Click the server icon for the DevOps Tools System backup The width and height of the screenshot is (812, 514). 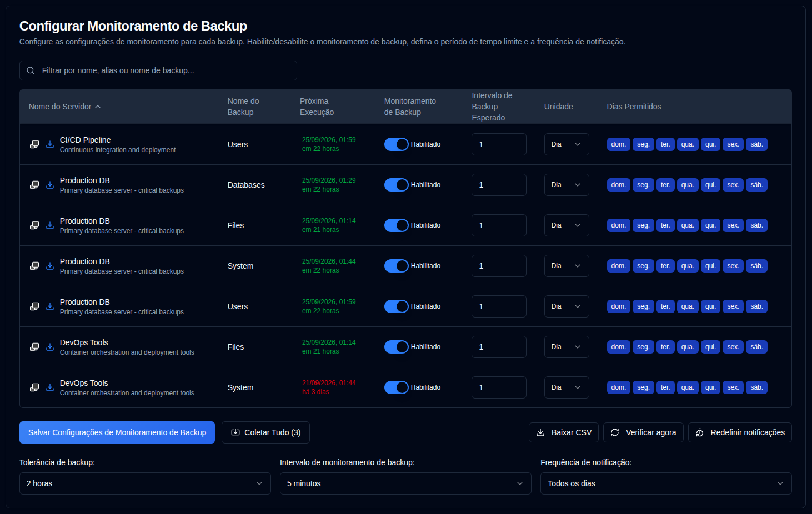click(34, 387)
